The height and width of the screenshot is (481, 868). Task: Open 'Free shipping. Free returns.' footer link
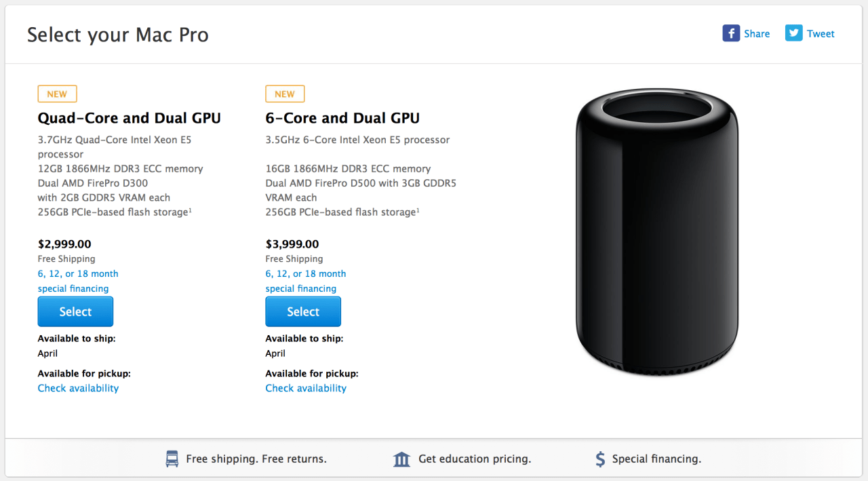pyautogui.click(x=256, y=459)
